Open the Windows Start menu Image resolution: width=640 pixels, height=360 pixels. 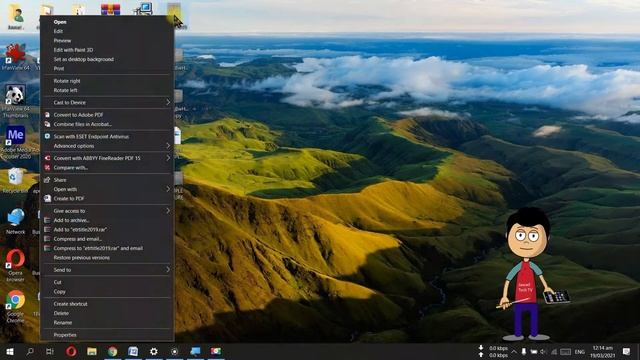pyautogui.click(x=10, y=351)
